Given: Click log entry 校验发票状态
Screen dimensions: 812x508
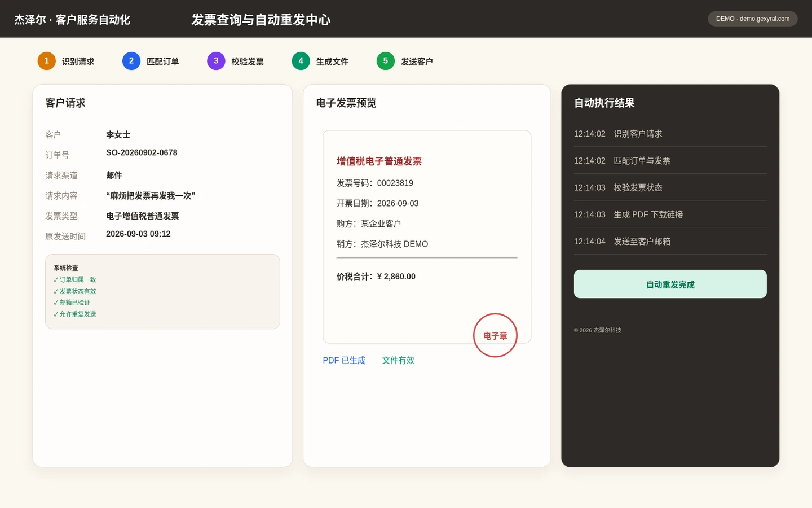Looking at the screenshot, I should 670,188.
